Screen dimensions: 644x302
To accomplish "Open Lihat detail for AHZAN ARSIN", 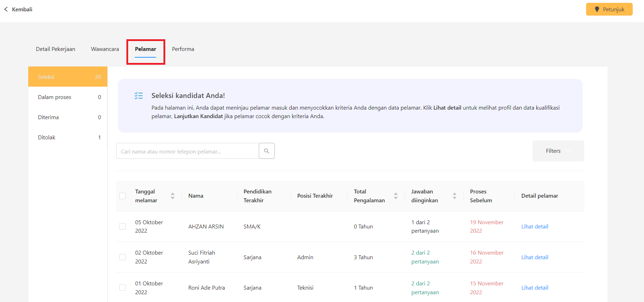I will pos(535,227).
